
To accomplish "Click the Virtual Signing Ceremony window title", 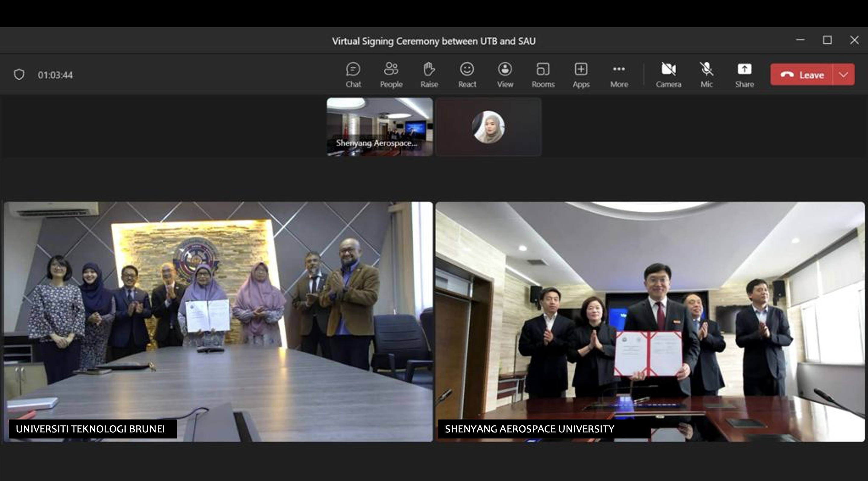I will (434, 41).
